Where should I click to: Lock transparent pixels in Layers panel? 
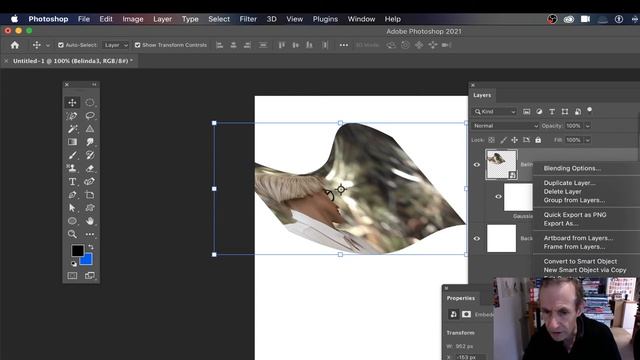click(491, 140)
